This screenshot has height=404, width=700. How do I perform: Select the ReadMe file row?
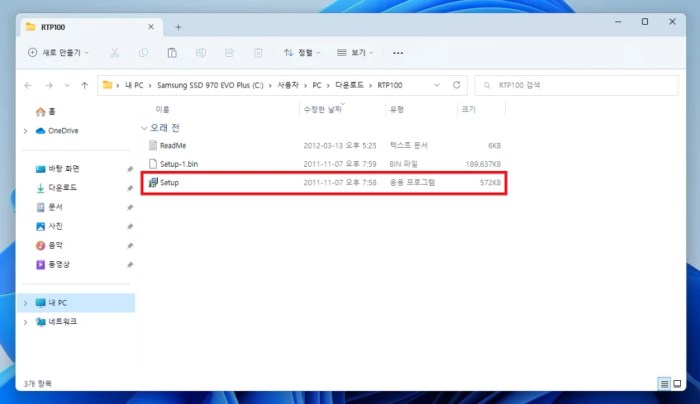[324, 146]
